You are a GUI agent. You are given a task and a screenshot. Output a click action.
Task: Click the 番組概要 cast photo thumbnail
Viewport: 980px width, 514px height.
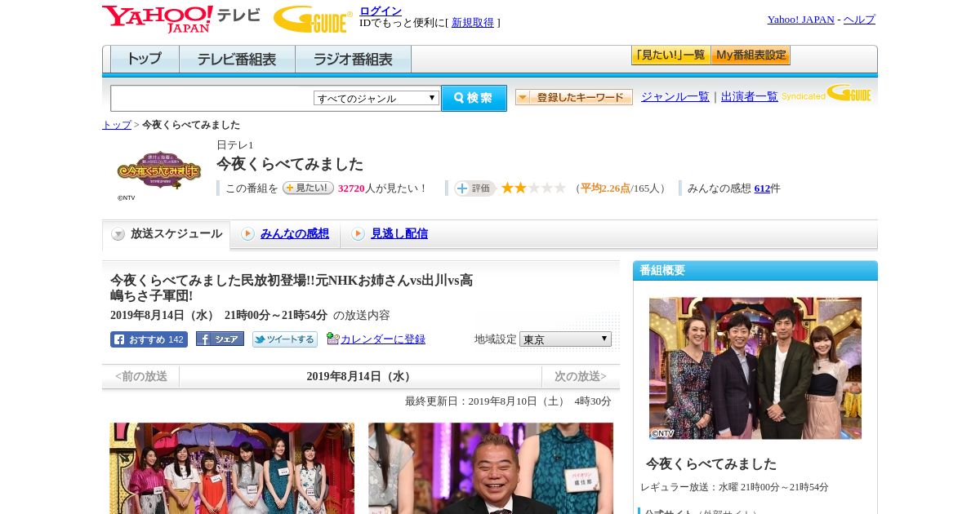pyautogui.click(x=755, y=369)
